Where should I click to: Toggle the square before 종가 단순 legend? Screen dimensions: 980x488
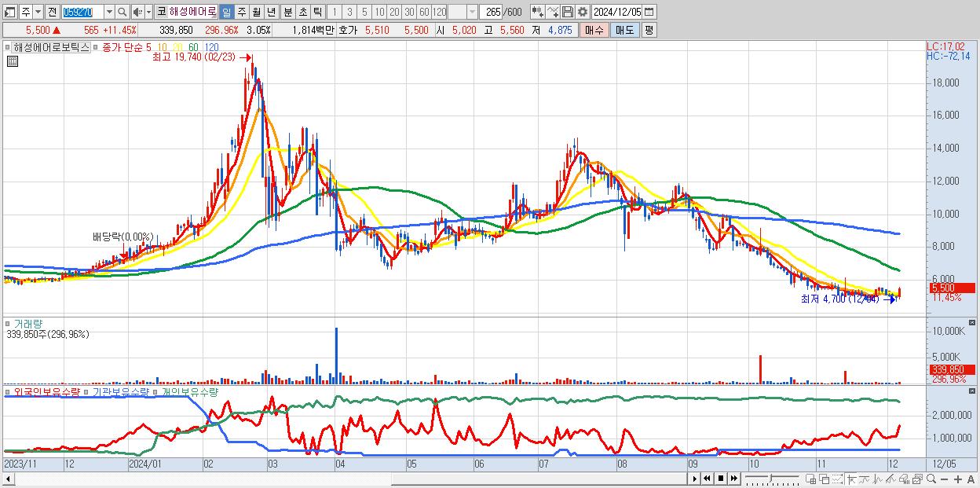click(96, 47)
